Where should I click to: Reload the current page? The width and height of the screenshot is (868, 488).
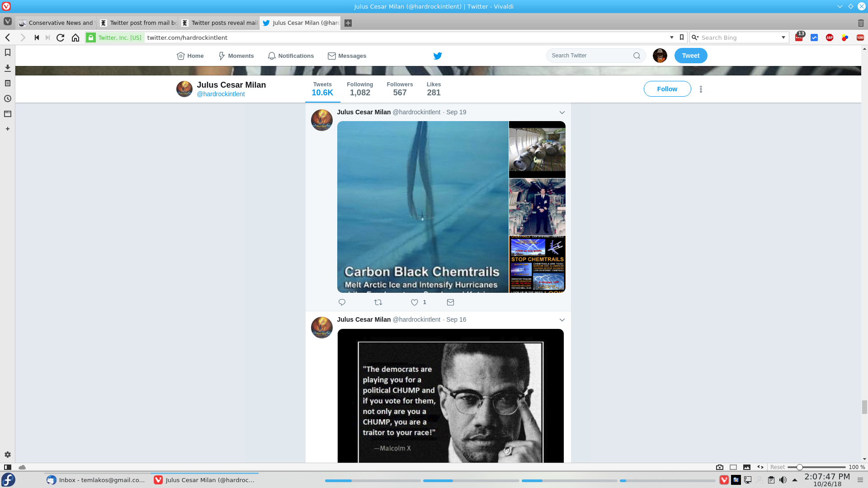(60, 38)
